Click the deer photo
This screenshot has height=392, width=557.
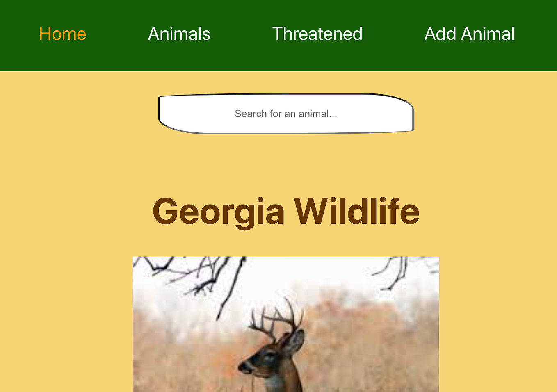(286, 324)
